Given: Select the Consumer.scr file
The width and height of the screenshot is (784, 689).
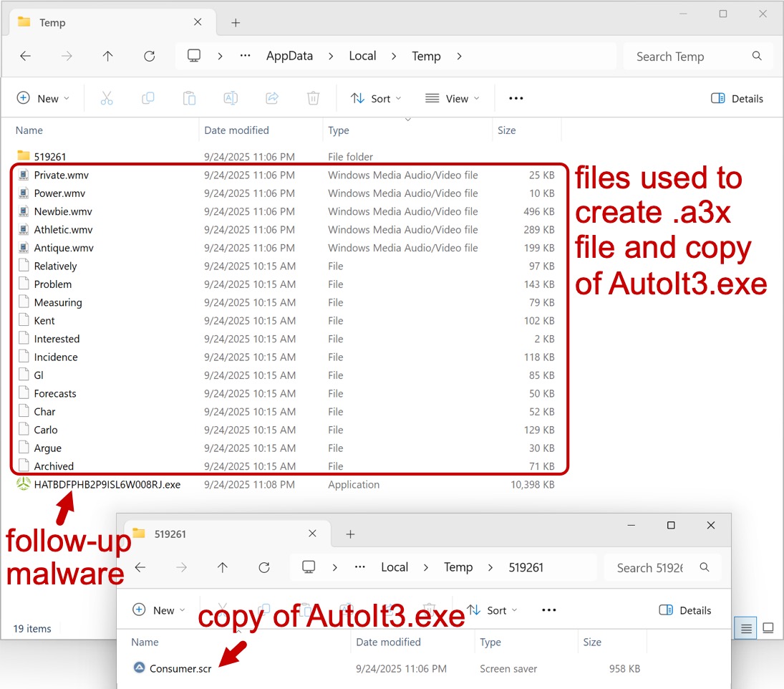Looking at the screenshot, I should [180, 669].
